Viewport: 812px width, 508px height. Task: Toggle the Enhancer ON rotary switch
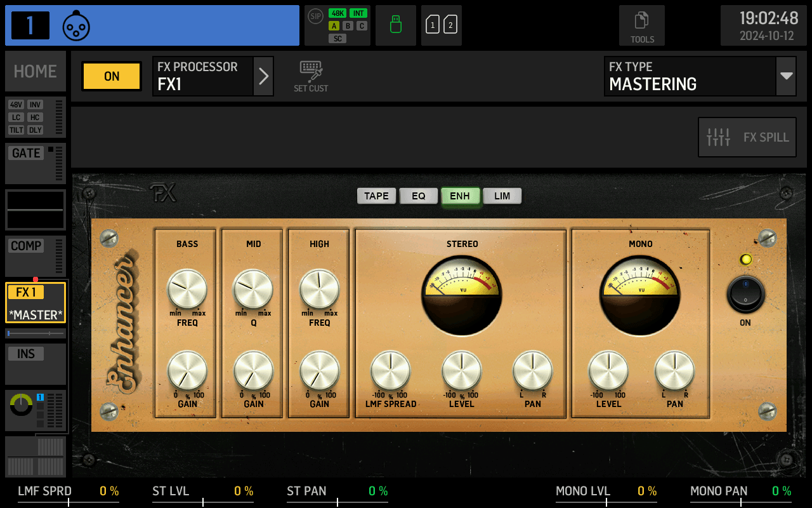point(745,295)
